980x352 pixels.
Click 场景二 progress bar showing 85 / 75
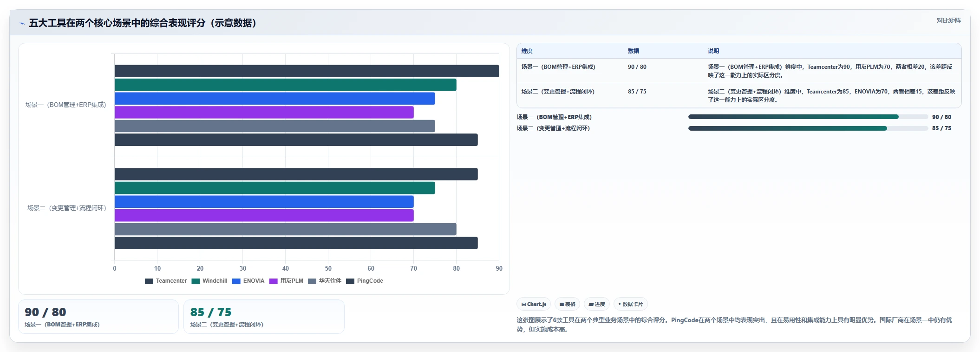[x=808, y=128]
